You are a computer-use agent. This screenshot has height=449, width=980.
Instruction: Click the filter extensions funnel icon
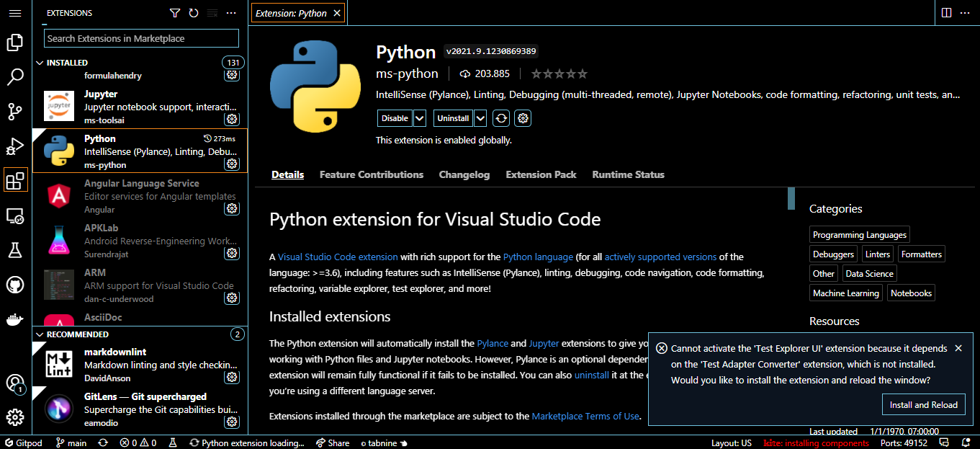click(x=175, y=13)
